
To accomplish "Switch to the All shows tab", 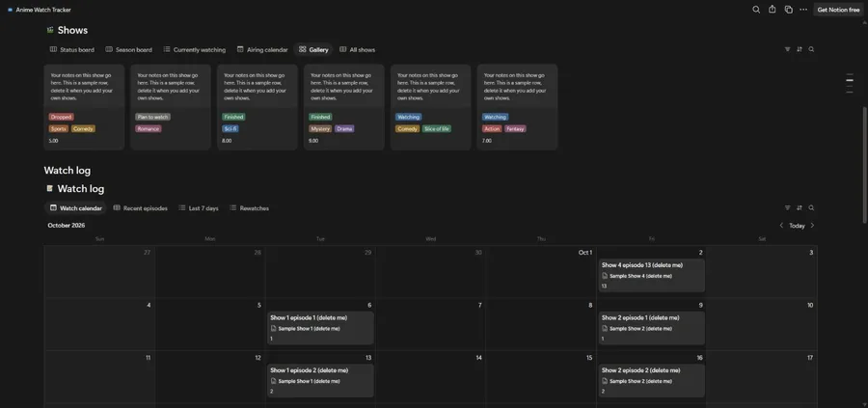I will [x=357, y=50].
